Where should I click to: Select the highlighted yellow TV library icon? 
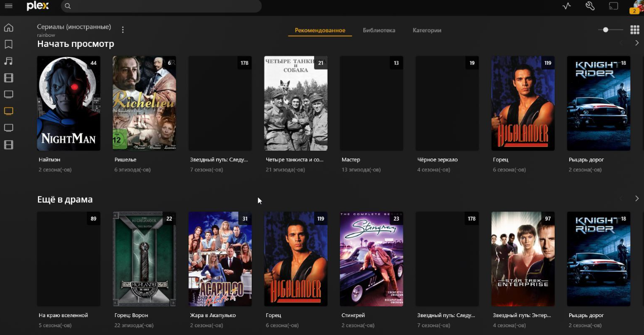pyautogui.click(x=8, y=111)
